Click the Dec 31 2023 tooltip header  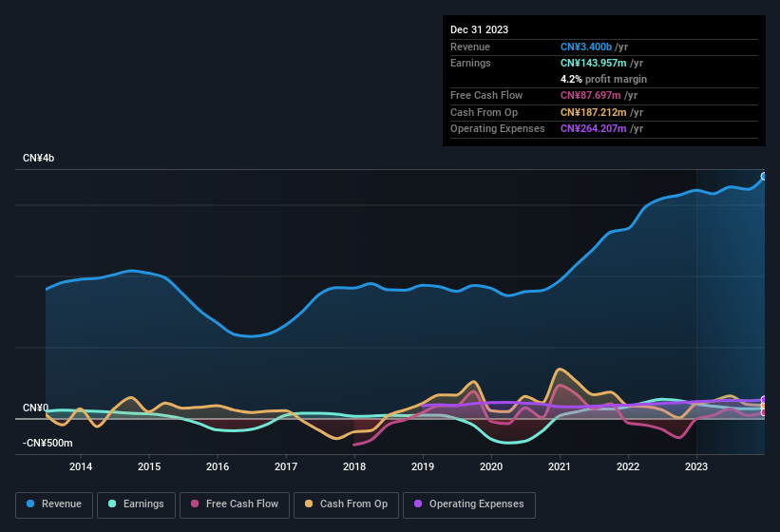tap(479, 29)
